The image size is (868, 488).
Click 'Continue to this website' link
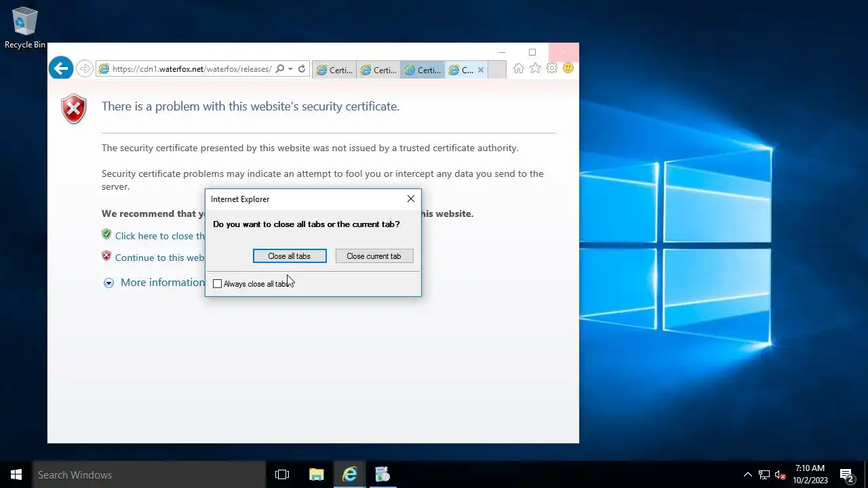(x=159, y=258)
